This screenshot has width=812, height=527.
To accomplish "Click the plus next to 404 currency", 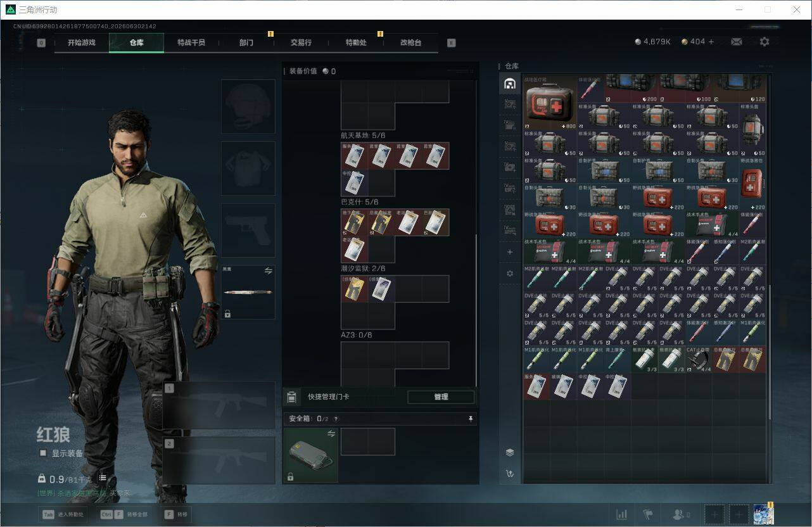I will tap(711, 42).
